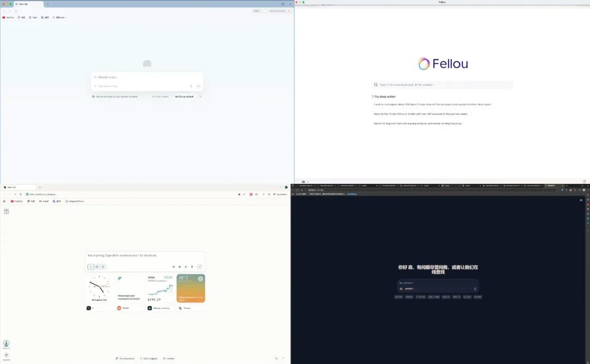The height and width of the screenshot is (364, 590).
Task: Open the weather widget settings gear
Action: click(200, 279)
